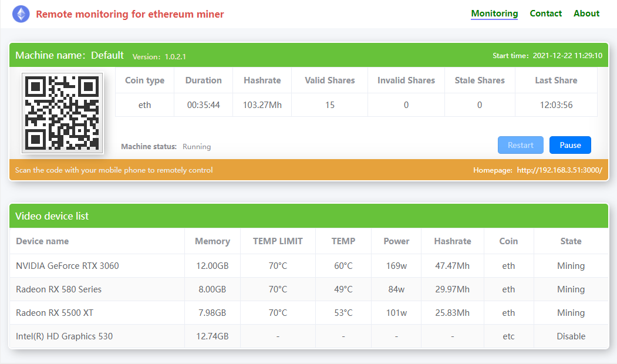Click the Hashrate value 103.27Mh

click(262, 105)
